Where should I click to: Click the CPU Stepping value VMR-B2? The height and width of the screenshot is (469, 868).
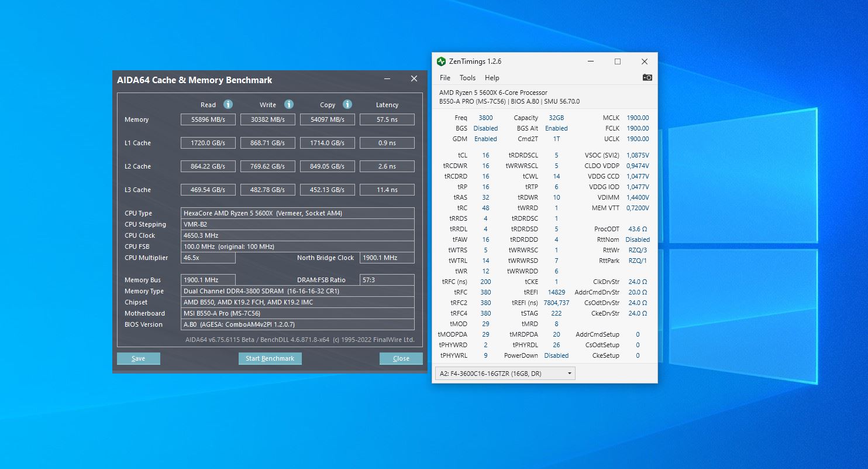298,224
